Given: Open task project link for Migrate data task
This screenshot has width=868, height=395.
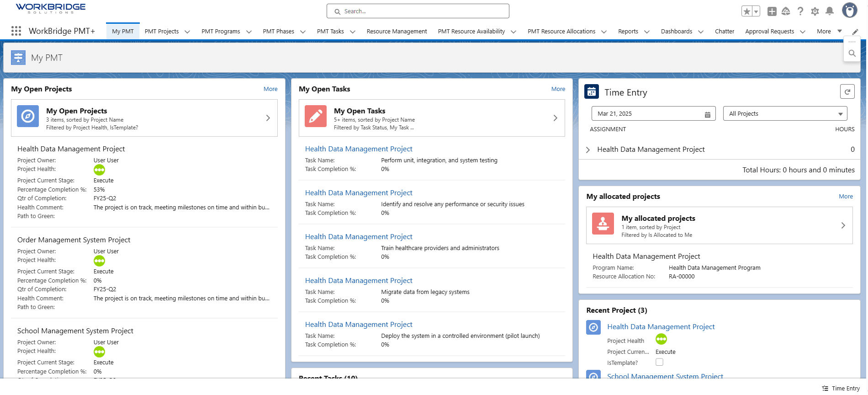Looking at the screenshot, I should 359,281.
